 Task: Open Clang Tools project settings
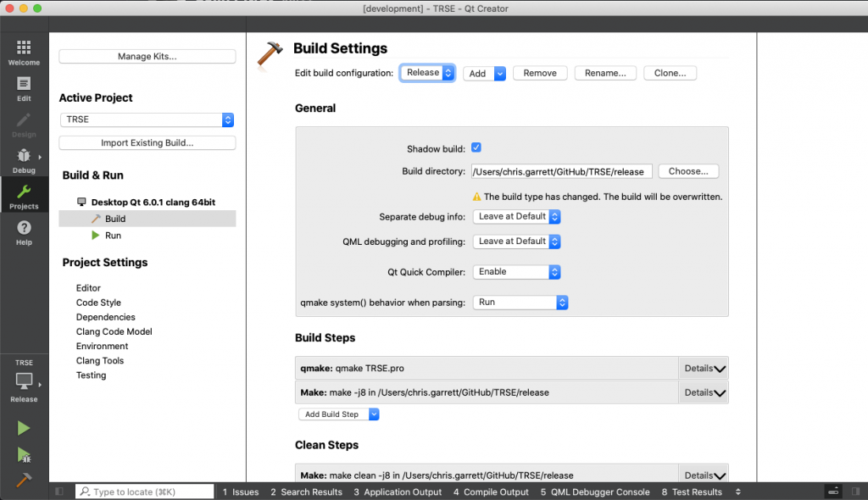click(100, 360)
